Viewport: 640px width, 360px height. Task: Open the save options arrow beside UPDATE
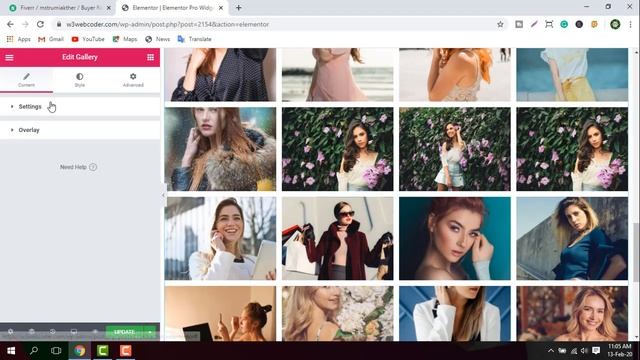(x=150, y=332)
